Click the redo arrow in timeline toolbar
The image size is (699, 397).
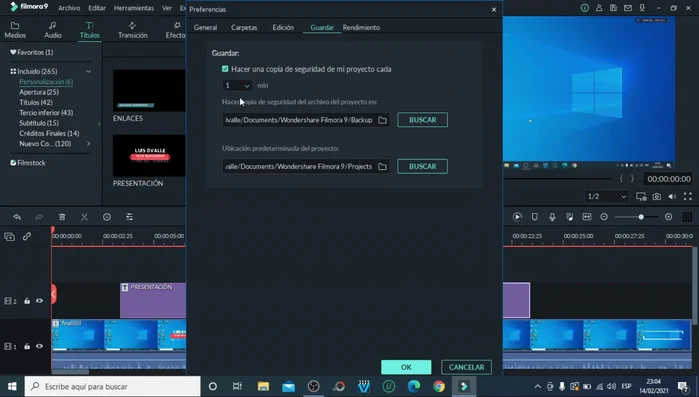click(39, 217)
